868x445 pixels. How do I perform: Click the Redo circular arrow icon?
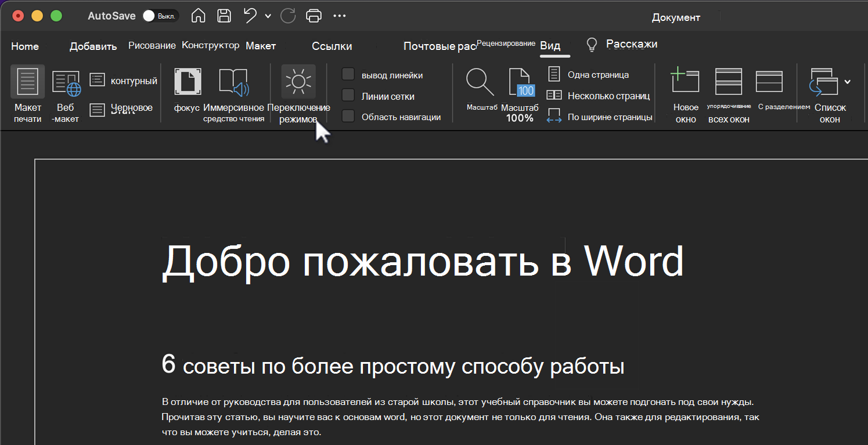287,16
